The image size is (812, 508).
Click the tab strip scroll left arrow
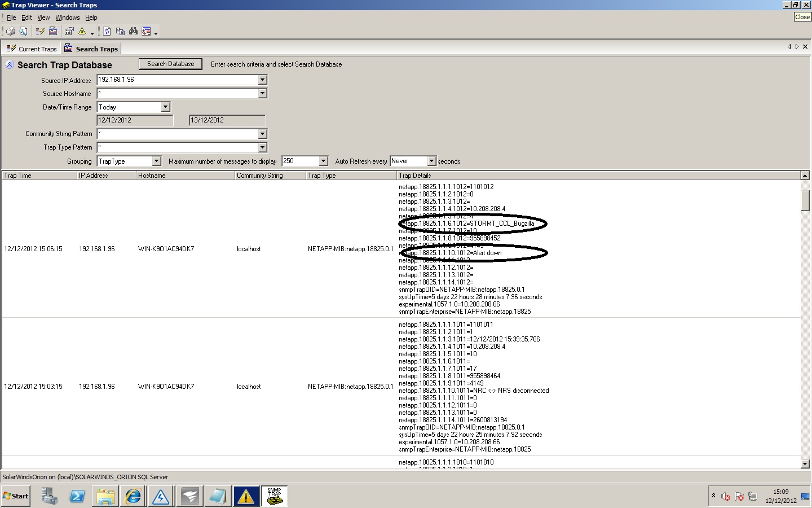point(789,47)
